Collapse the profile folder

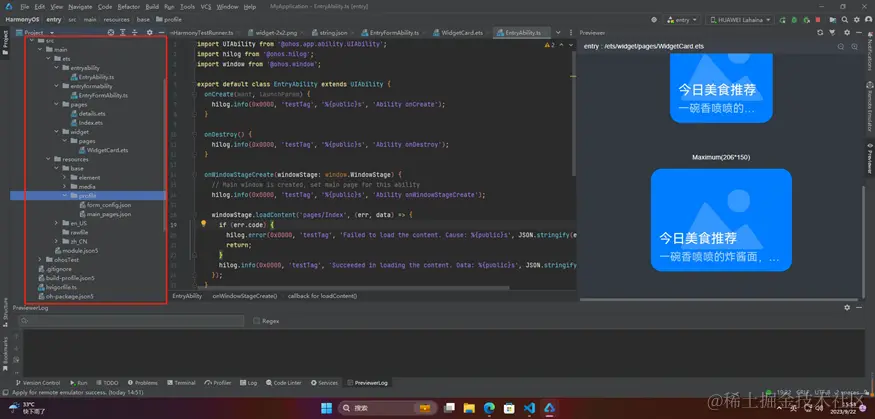click(x=65, y=196)
